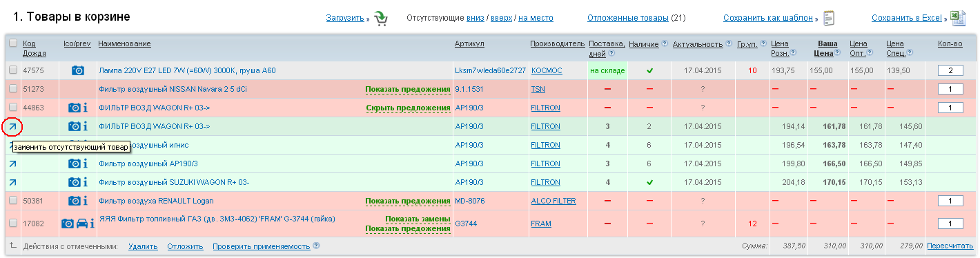
Task: Expand Показать замены for FRAM filter
Action: coord(418,219)
